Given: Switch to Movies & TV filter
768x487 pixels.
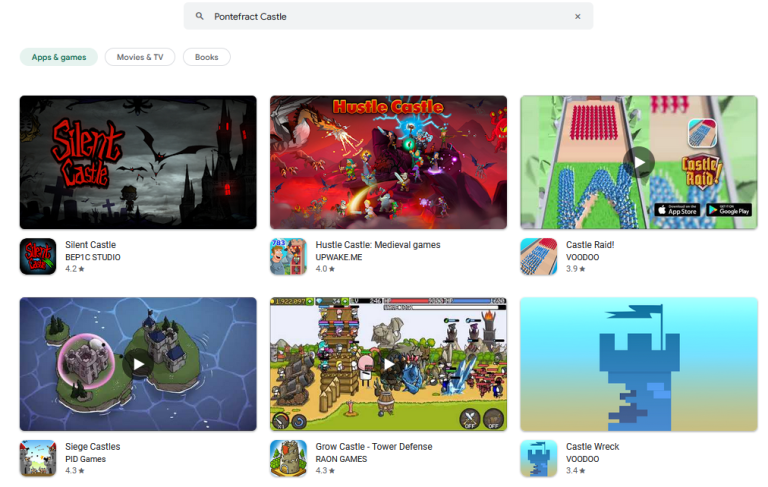Looking at the screenshot, I should coord(140,57).
